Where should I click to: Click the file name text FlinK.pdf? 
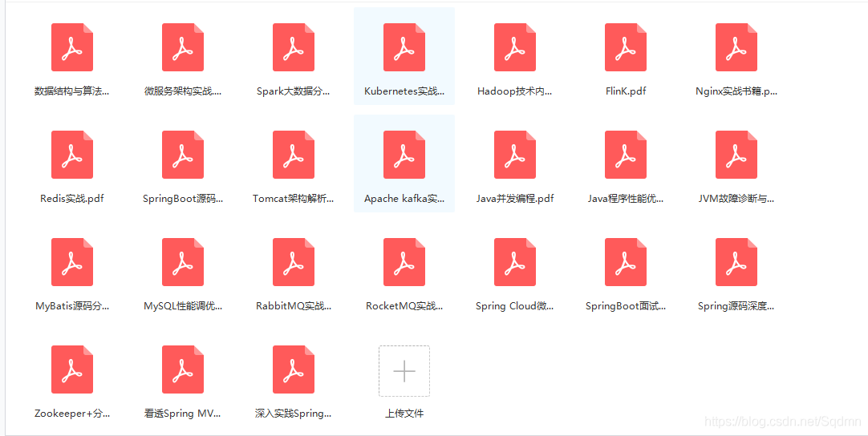[x=626, y=91]
